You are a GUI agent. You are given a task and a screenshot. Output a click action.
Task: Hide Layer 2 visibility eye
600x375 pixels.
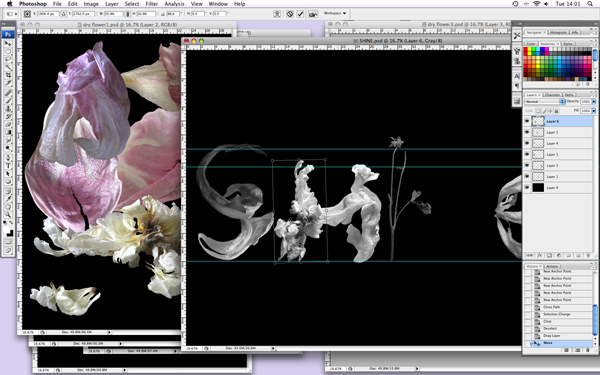pos(527,165)
